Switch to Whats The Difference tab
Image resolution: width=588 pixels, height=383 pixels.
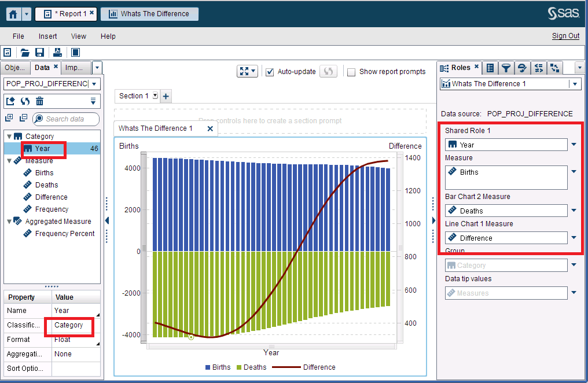pyautogui.click(x=149, y=14)
